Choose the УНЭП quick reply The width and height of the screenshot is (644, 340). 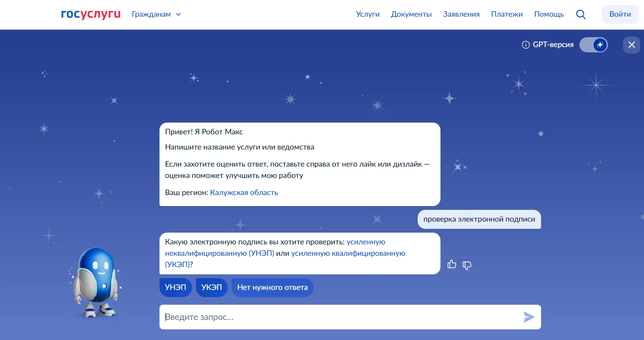(x=175, y=287)
